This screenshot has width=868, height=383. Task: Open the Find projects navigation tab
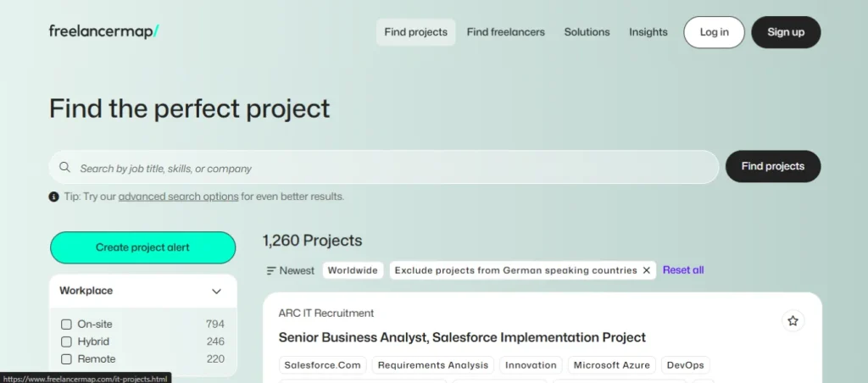(x=415, y=32)
